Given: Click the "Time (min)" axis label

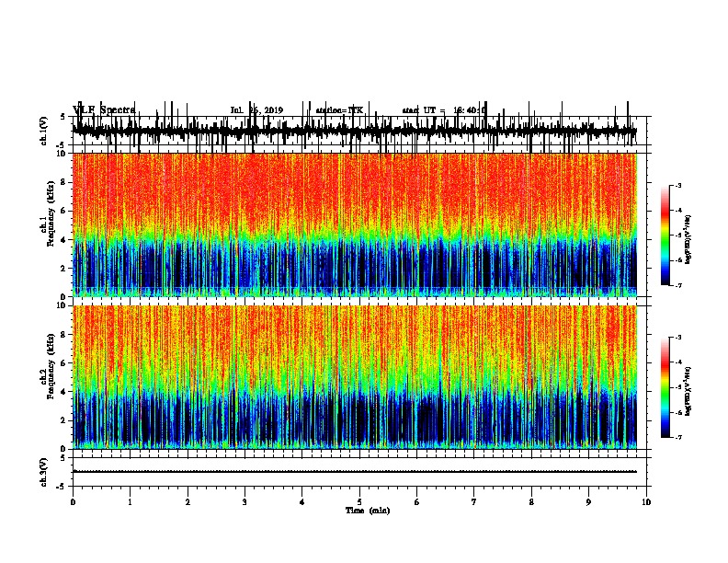Looking at the screenshot, I should click(x=368, y=511).
